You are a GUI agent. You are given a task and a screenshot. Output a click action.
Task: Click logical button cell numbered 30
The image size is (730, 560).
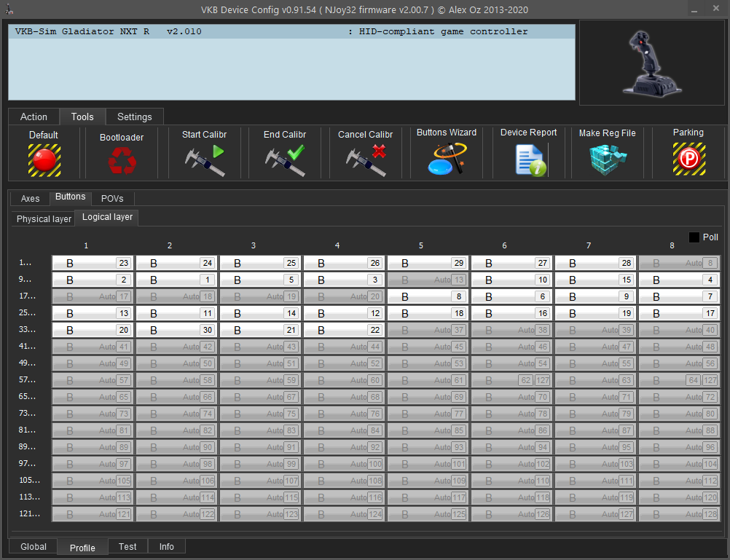tap(176, 330)
